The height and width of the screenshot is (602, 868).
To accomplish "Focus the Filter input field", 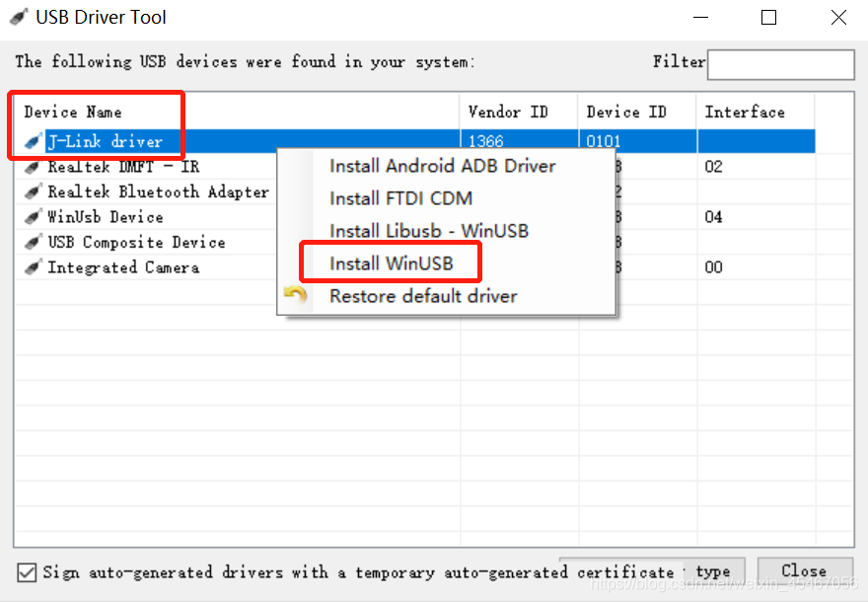I will point(780,65).
